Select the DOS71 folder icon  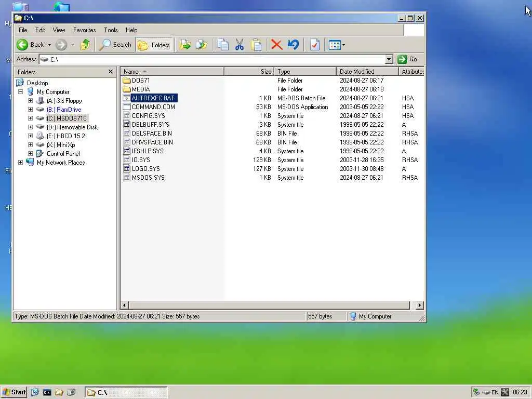pos(127,81)
